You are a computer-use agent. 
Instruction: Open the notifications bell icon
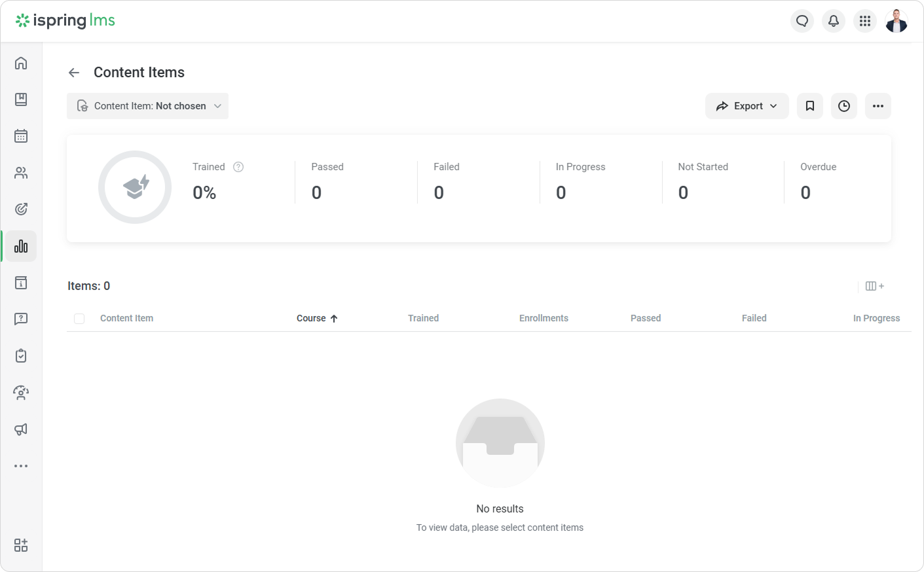click(834, 21)
